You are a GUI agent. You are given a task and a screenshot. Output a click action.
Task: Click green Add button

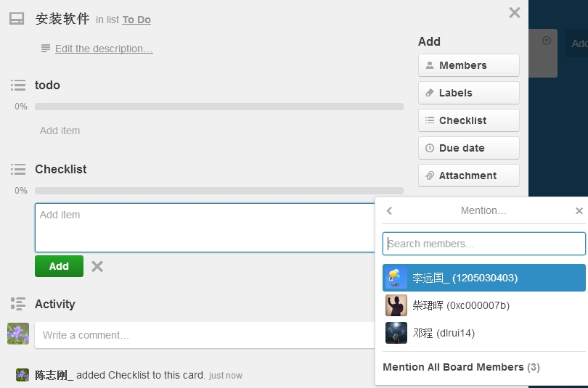(59, 266)
